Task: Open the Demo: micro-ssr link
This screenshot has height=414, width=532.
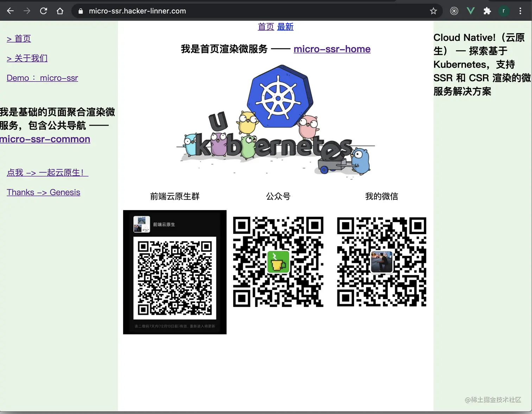Action: click(42, 78)
